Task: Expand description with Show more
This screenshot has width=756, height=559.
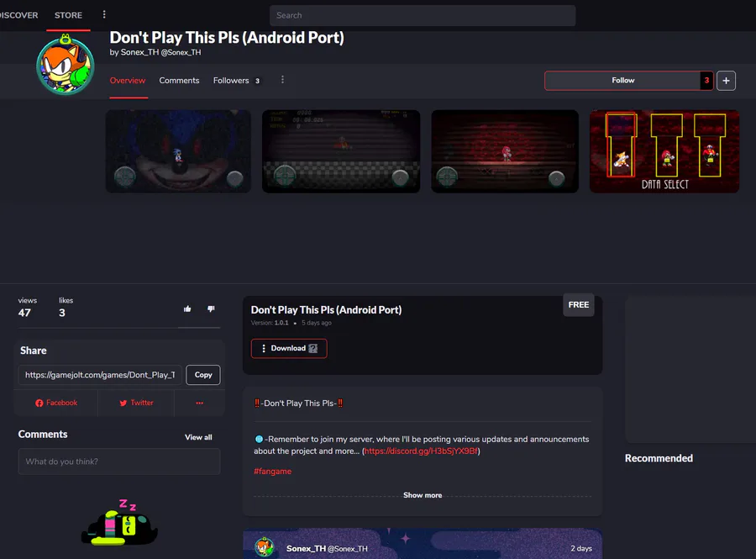Action: 423,495
